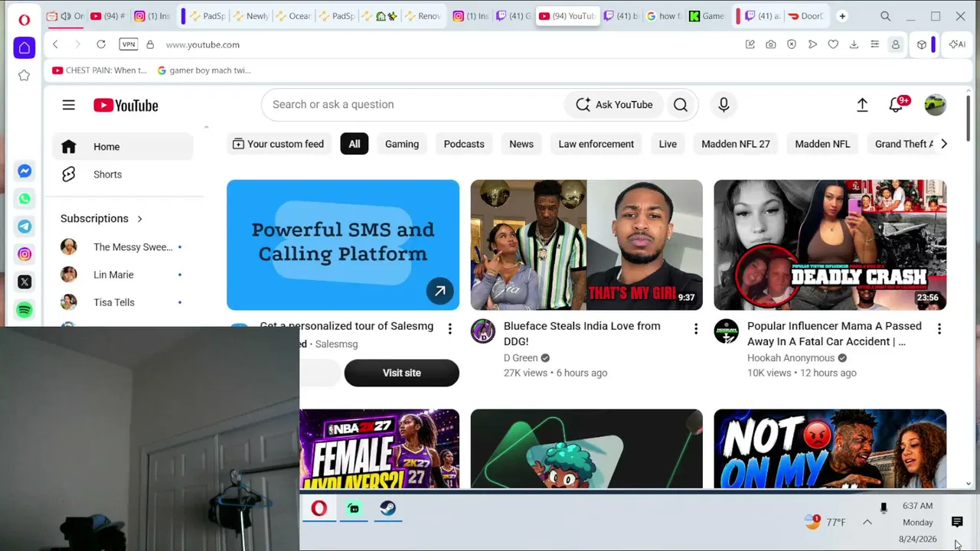This screenshot has width=980, height=551.
Task: Open the Opera easy setup menu icon
Action: [x=874, y=44]
